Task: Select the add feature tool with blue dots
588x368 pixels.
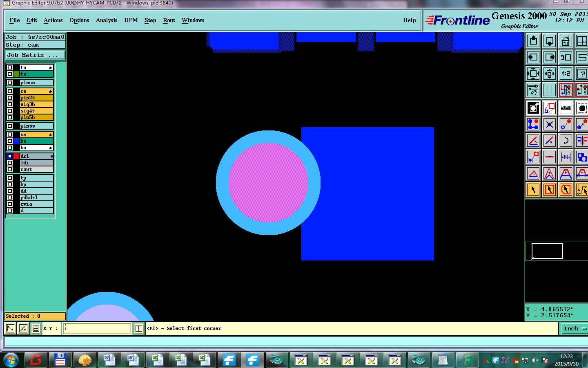Action: 533,124
